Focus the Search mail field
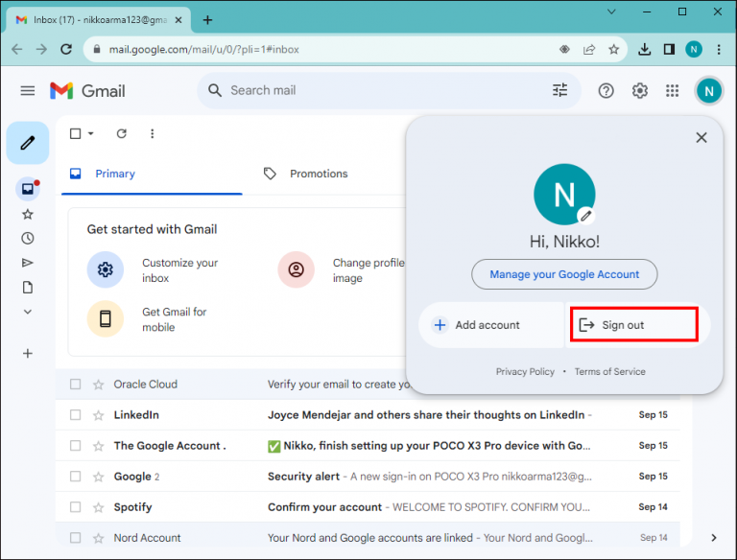 388,90
